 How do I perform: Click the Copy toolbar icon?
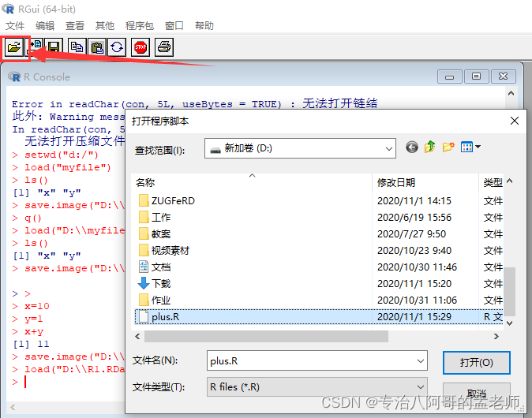(x=77, y=47)
